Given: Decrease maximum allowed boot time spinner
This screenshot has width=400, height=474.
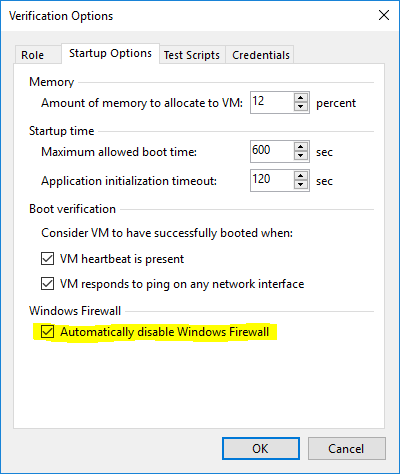Looking at the screenshot, I should click(x=301, y=156).
